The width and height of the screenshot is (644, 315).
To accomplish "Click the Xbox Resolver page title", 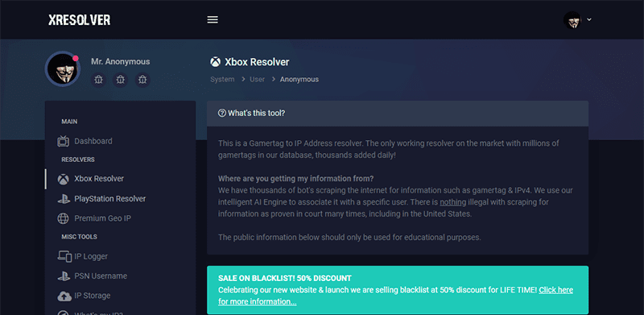I will click(257, 62).
